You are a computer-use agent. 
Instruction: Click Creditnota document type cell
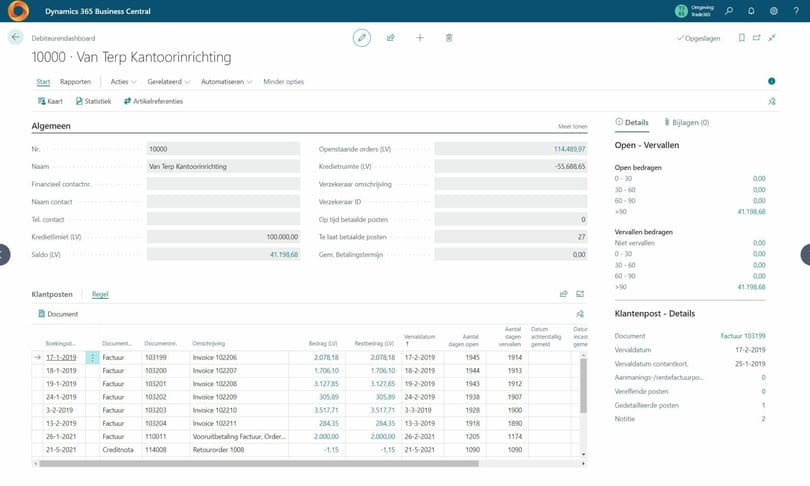(x=118, y=450)
